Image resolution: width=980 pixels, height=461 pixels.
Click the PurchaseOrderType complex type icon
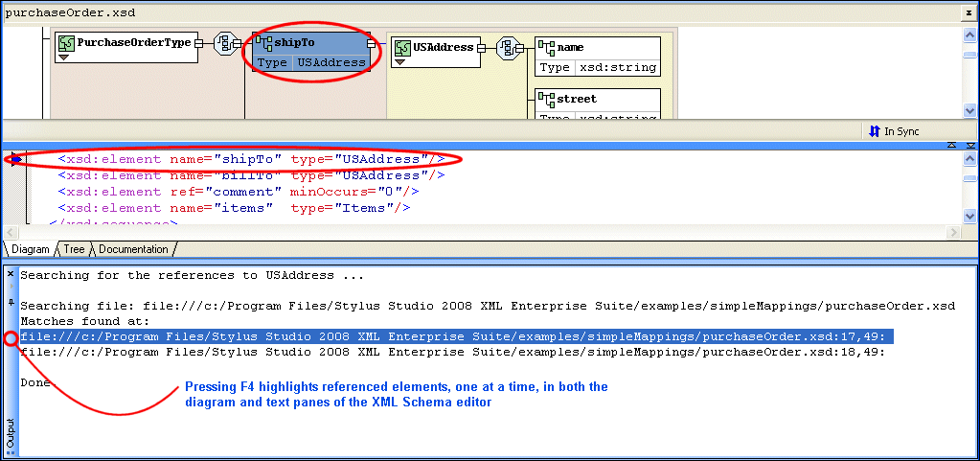[66, 43]
